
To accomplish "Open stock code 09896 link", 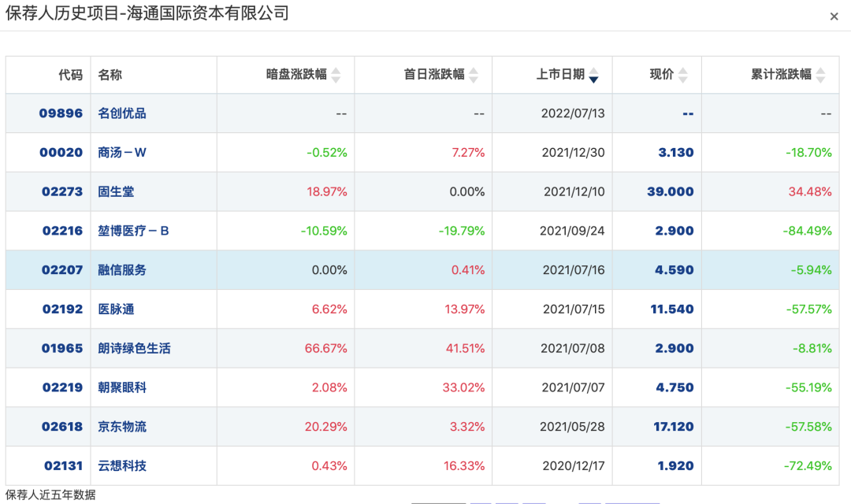I will click(x=61, y=113).
